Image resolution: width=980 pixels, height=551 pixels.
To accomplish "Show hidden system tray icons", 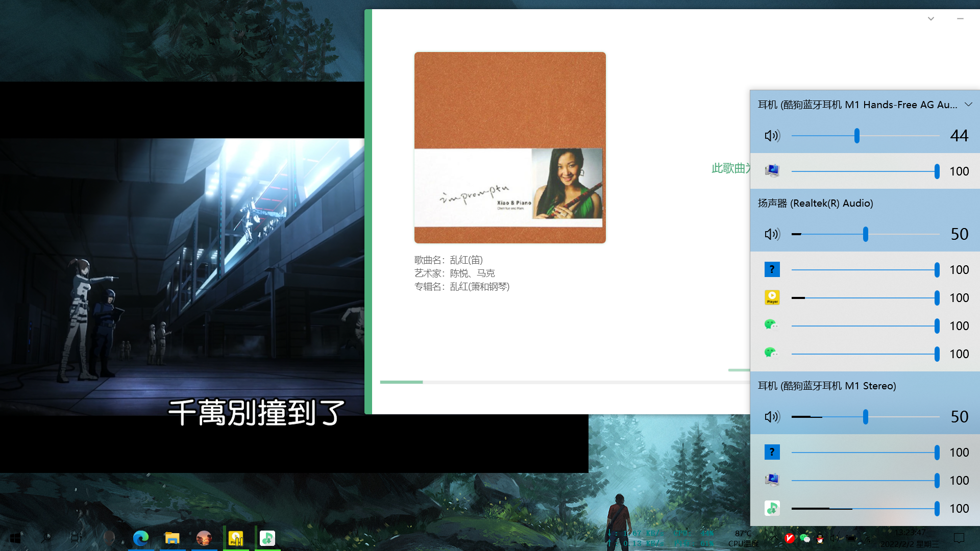I will point(774,538).
